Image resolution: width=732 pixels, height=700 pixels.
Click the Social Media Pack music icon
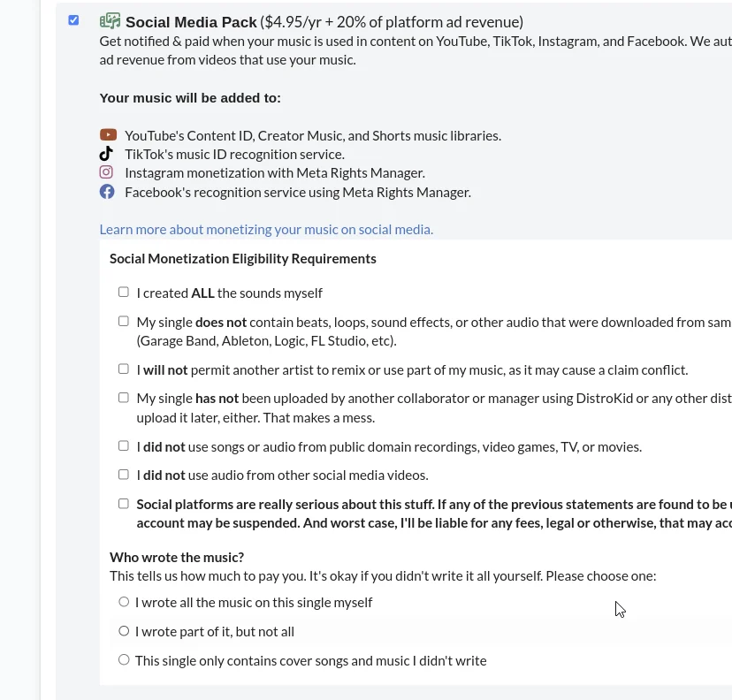(111, 20)
